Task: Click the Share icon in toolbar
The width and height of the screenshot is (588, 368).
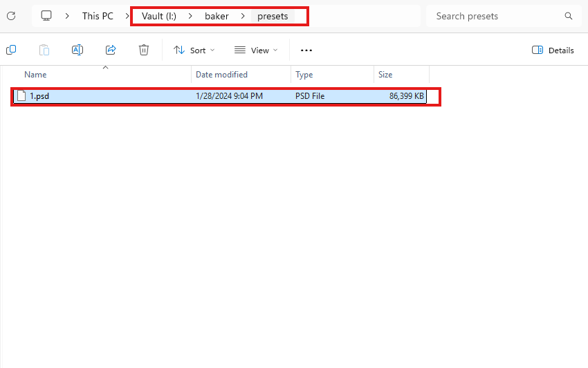Action: click(x=111, y=50)
